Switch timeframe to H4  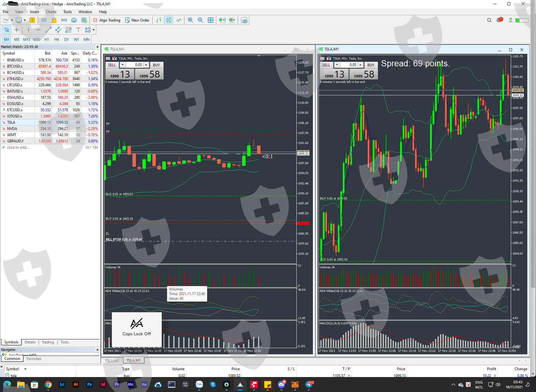pyautogui.click(x=56, y=40)
